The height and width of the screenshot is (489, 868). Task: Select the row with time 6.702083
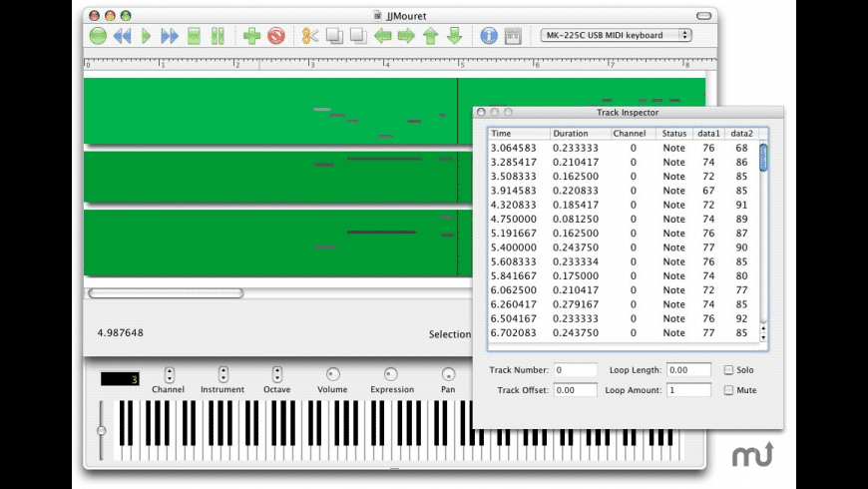click(624, 333)
